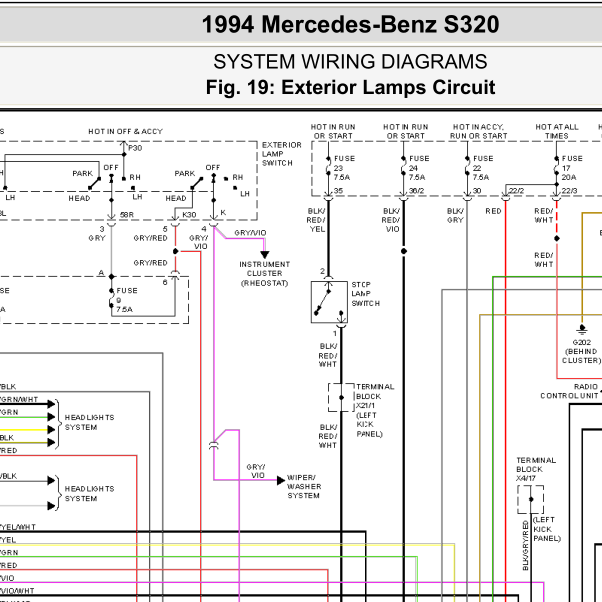This screenshot has height=602, width=602.
Task: Click the 1994 Mercedes-Benz S320 title
Action: point(350,24)
